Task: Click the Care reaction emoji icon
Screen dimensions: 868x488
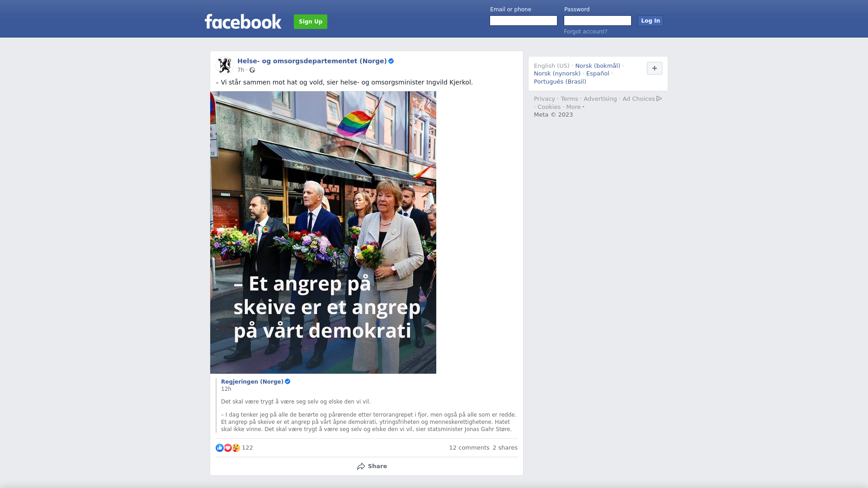Action: coord(236,448)
